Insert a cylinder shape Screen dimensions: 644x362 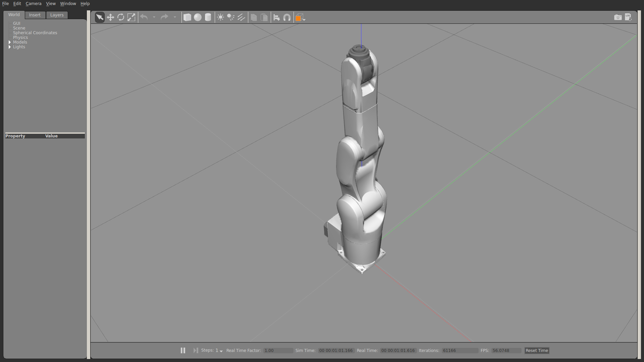coord(208,17)
